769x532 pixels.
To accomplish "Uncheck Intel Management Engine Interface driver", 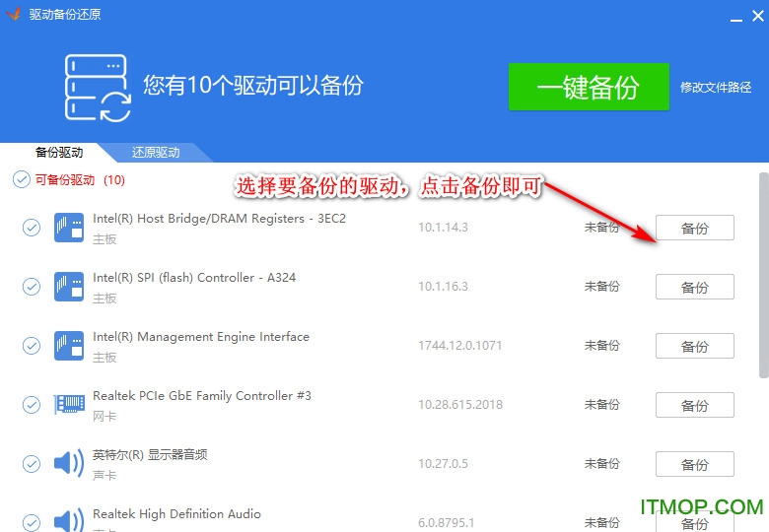I will (x=32, y=346).
